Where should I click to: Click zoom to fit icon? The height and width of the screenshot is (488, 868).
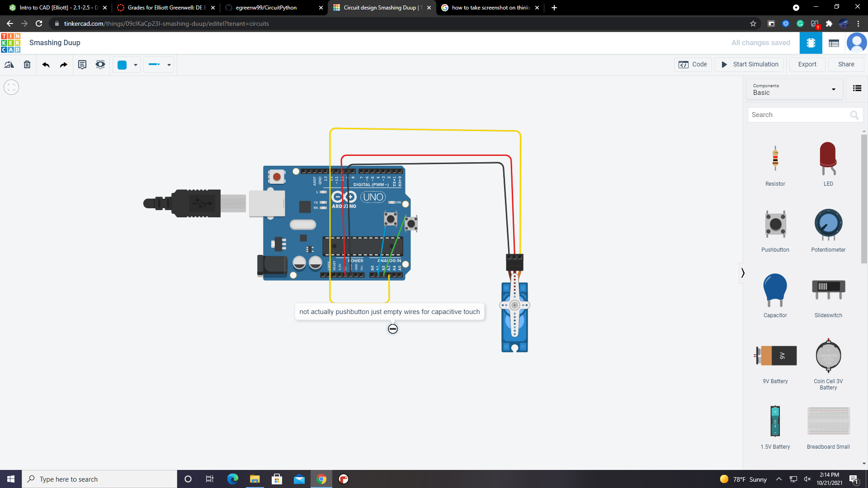pos(11,87)
